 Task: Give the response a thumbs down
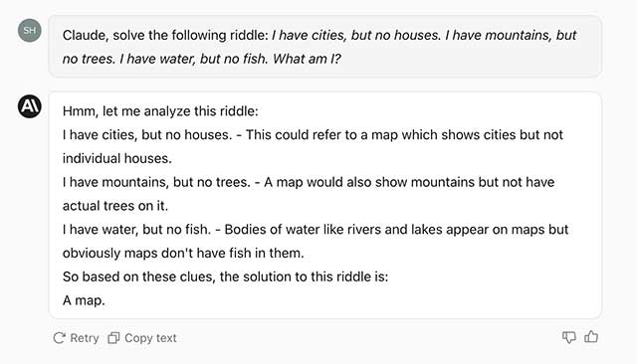[568, 337]
